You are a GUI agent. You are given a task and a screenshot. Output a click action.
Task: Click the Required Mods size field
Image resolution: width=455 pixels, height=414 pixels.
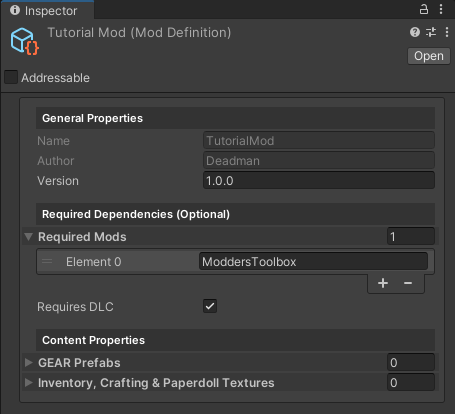[411, 237]
